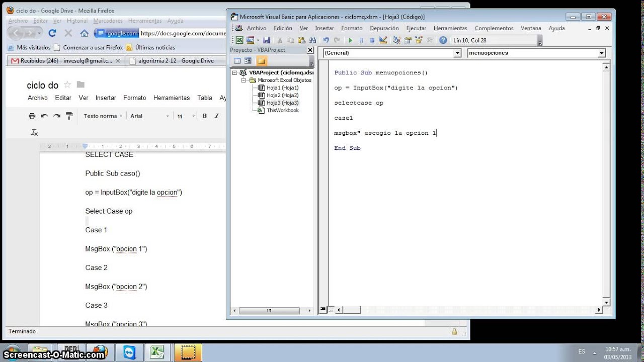Close the Proyecto - VBAProject panel
This screenshot has width=644, height=362.
click(x=310, y=50)
